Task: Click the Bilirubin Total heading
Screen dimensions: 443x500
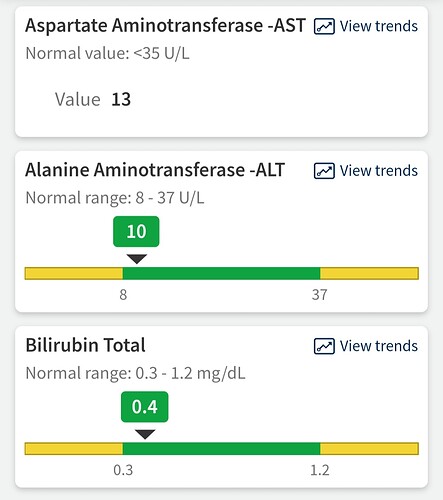Action: (86, 345)
